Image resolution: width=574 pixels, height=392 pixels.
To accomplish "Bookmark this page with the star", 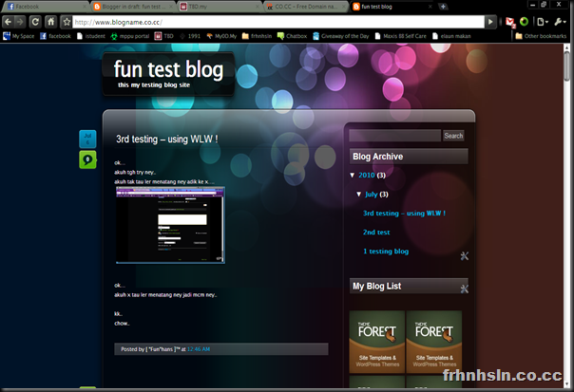I will pyautogui.click(x=67, y=22).
